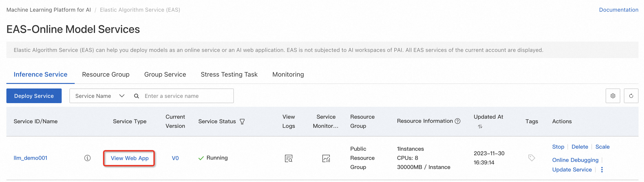The height and width of the screenshot is (182, 644).
Task: Click Update Service link
Action: [572, 170]
